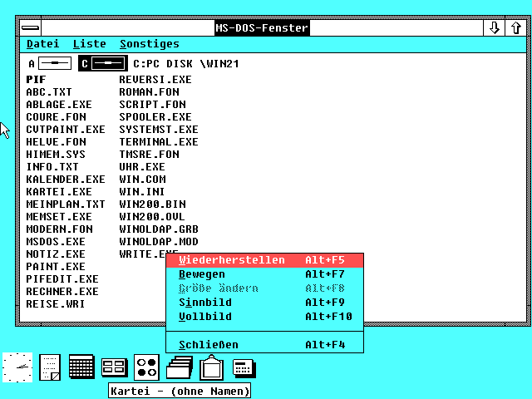The width and height of the screenshot is (532, 399).
Task: Click the 'Kartei - (ohne Namen)' icon label
Action: click(x=180, y=391)
